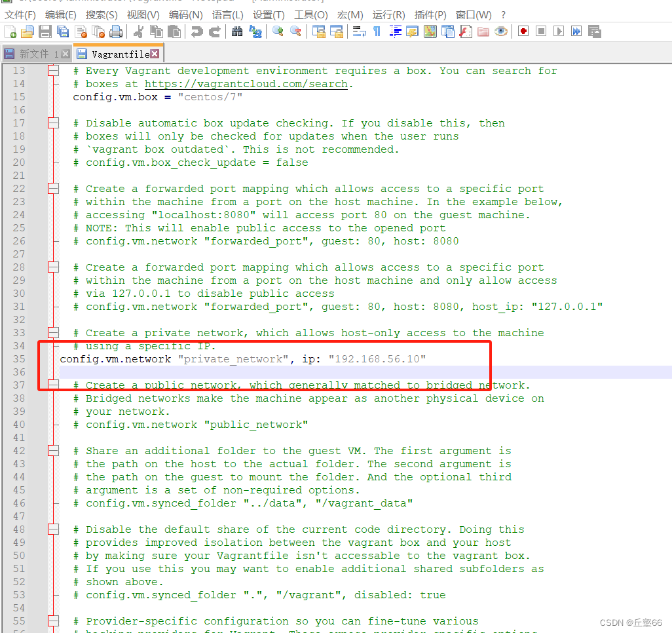The width and height of the screenshot is (672, 633).
Task: Print the document with the printer icon
Action: pyautogui.click(x=116, y=31)
